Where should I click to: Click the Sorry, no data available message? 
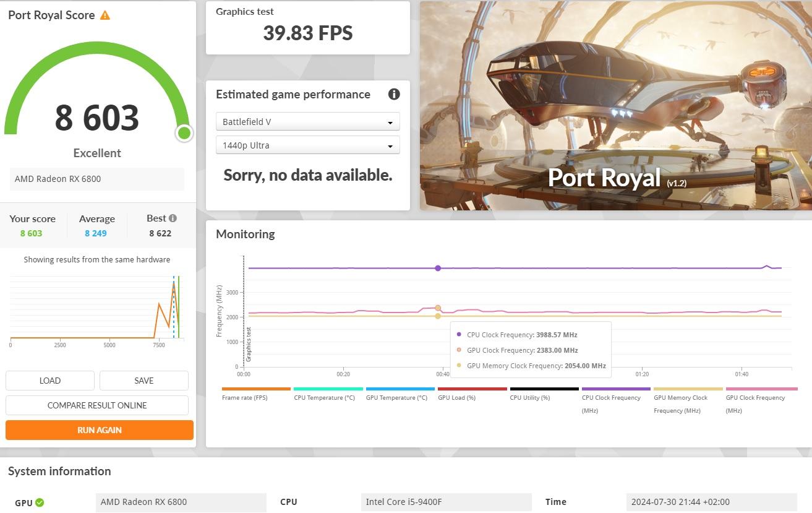click(308, 175)
